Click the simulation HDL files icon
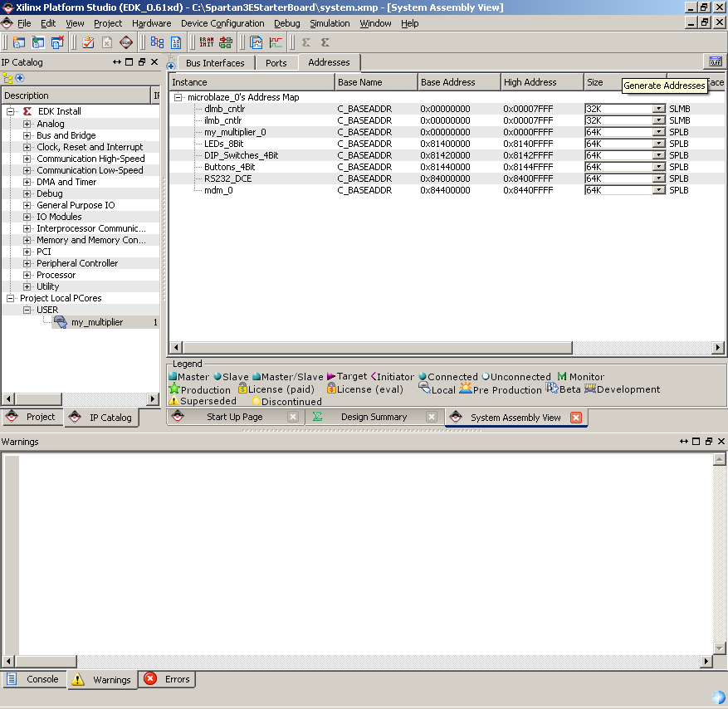This screenshot has height=709, width=728. pyautogui.click(x=257, y=42)
